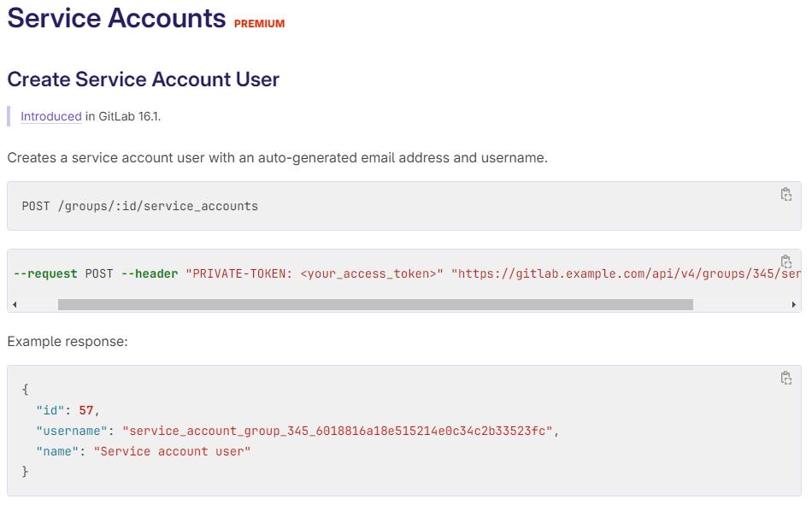The height and width of the screenshot is (505, 812).
Task: Copy the example JSON response
Action: pyautogui.click(x=786, y=379)
